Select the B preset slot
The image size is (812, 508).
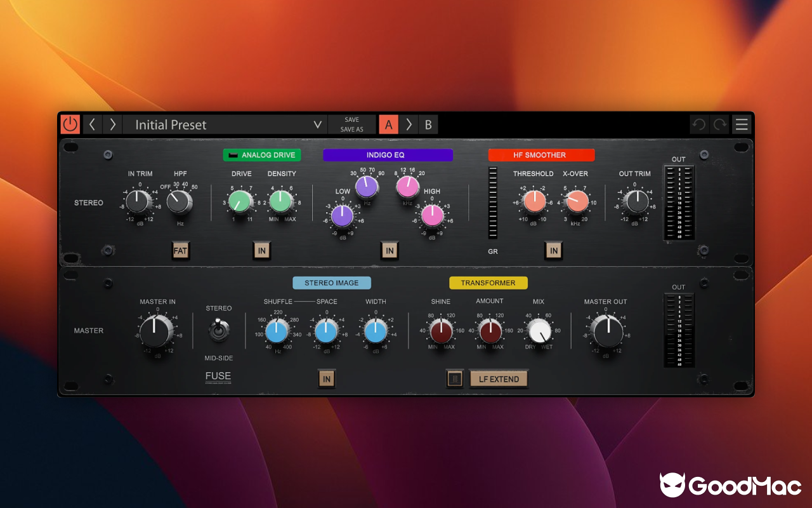coord(428,124)
